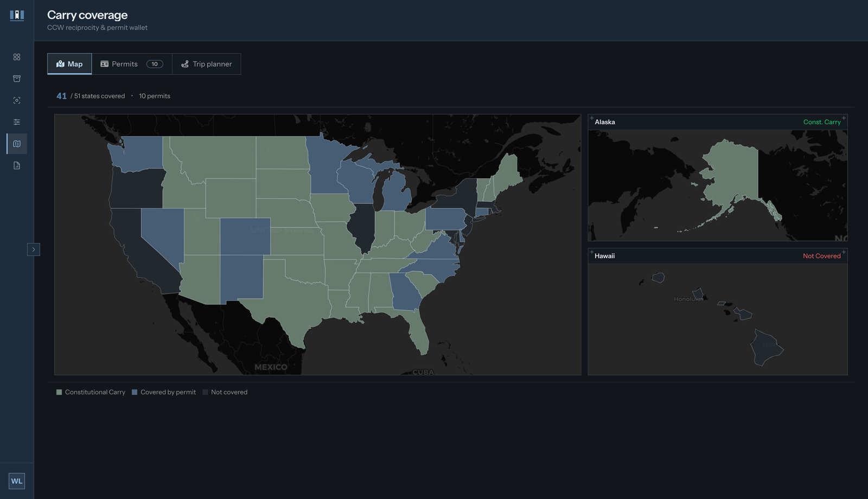
Task: Click the Alaska landmass in inset map
Action: pyautogui.click(x=732, y=174)
